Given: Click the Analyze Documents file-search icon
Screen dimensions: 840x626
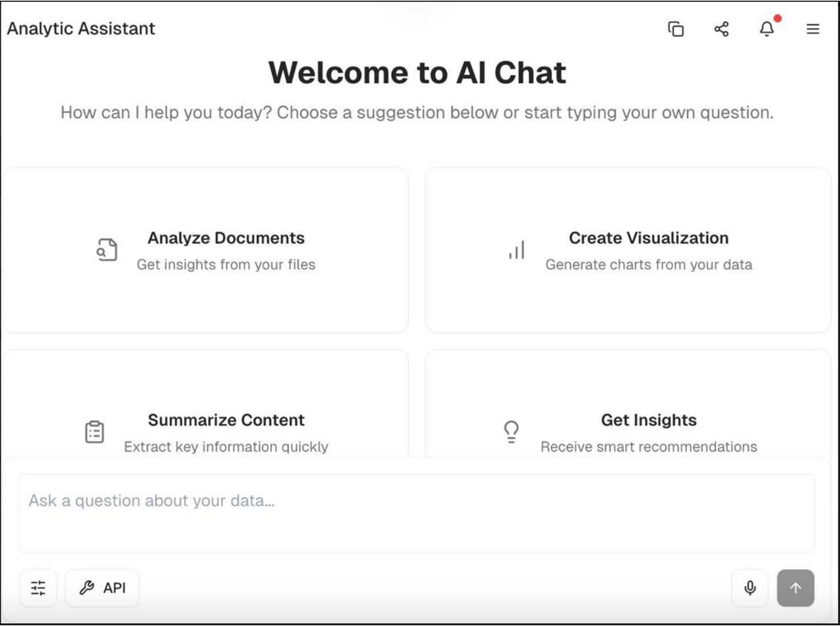Looking at the screenshot, I should [106, 250].
